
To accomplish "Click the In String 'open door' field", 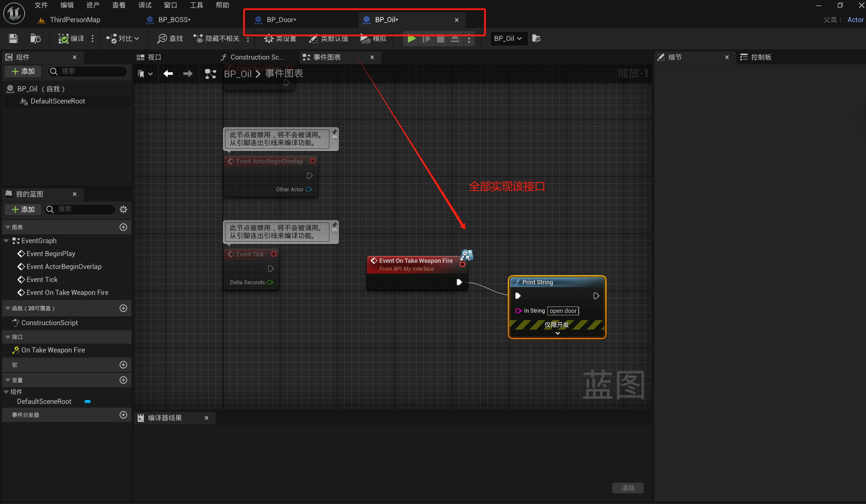I will 563,311.
